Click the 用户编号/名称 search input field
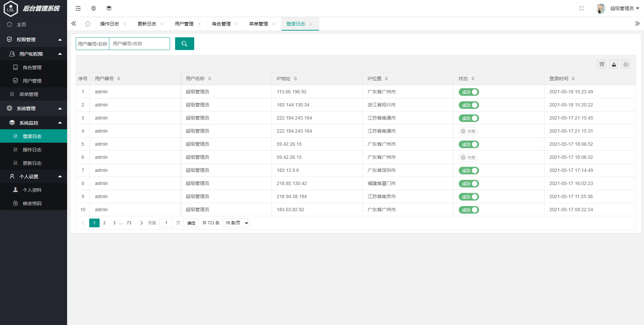644x325 pixels. click(x=139, y=43)
